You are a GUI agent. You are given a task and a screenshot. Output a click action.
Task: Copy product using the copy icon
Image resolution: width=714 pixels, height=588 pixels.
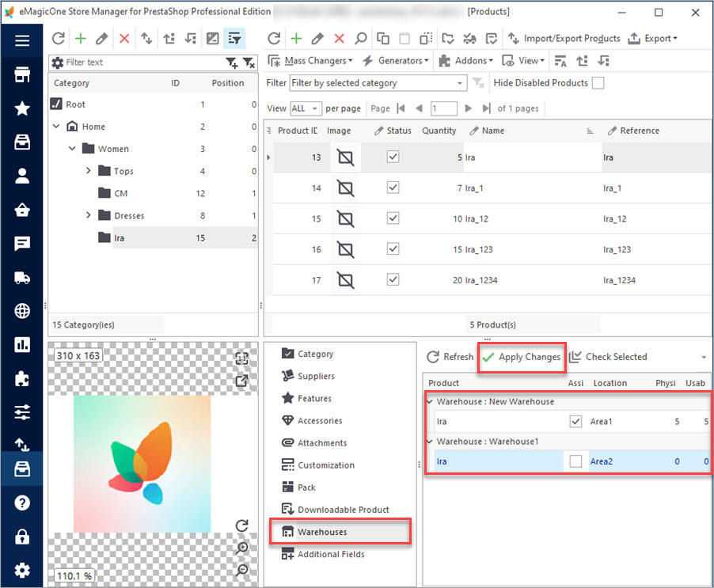coord(383,38)
